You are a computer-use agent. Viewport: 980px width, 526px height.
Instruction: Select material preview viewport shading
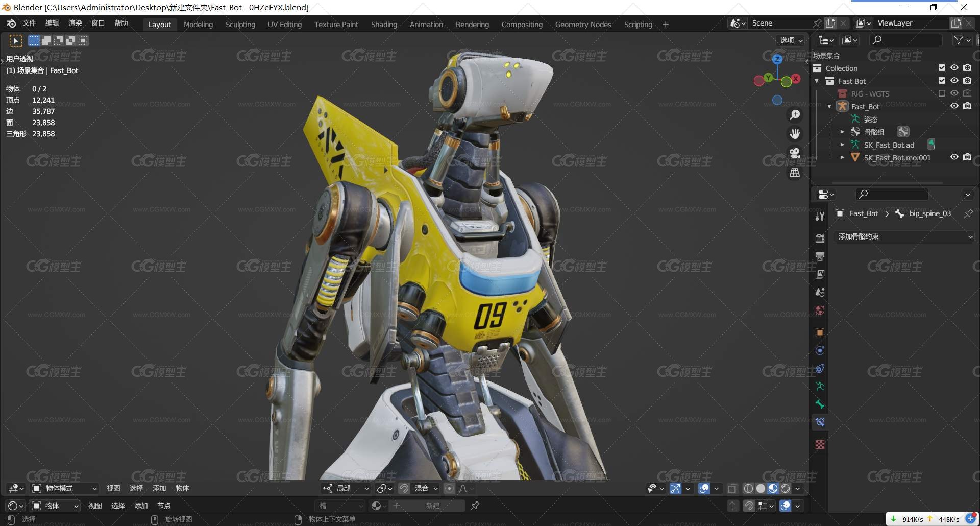(773, 489)
